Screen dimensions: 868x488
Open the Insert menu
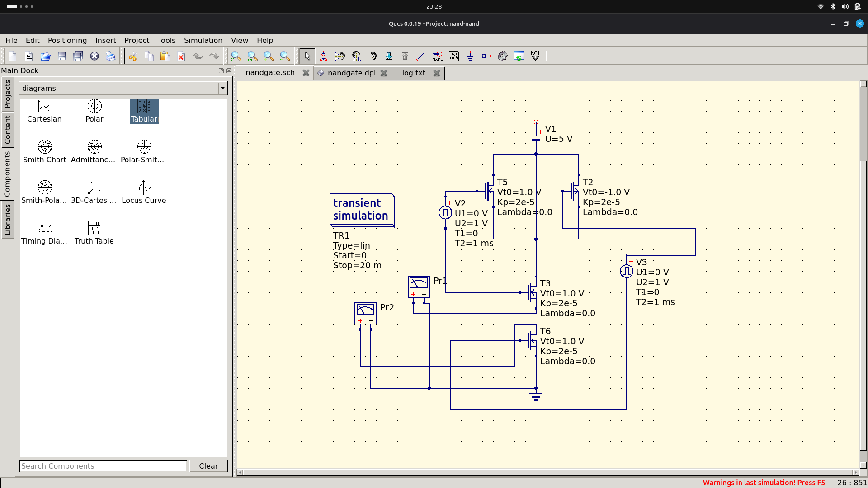point(105,40)
